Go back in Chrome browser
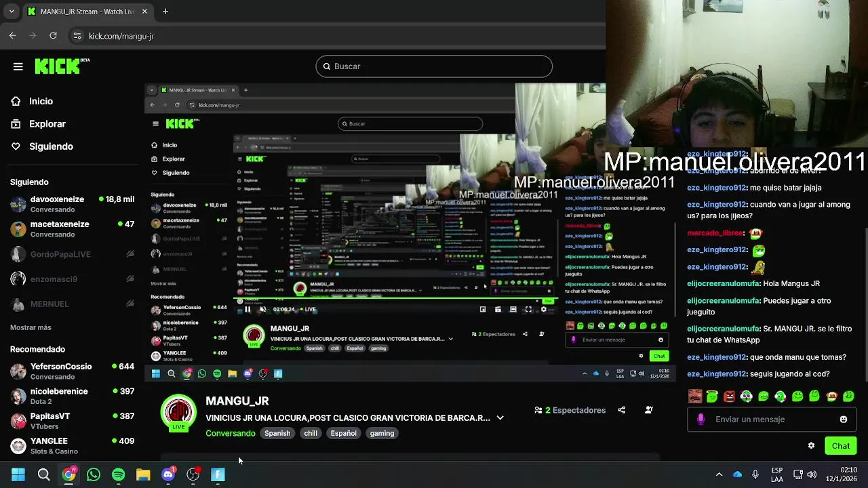 pos(13,36)
